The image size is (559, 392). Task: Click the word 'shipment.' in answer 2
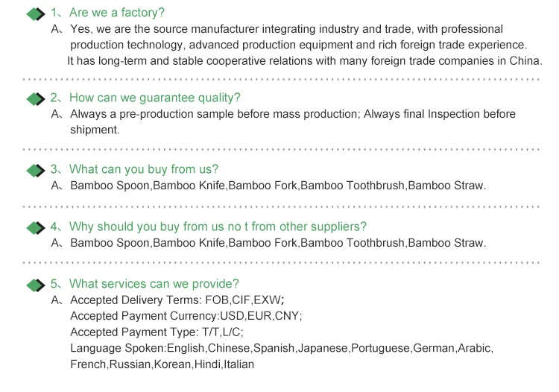pyautogui.click(x=95, y=130)
